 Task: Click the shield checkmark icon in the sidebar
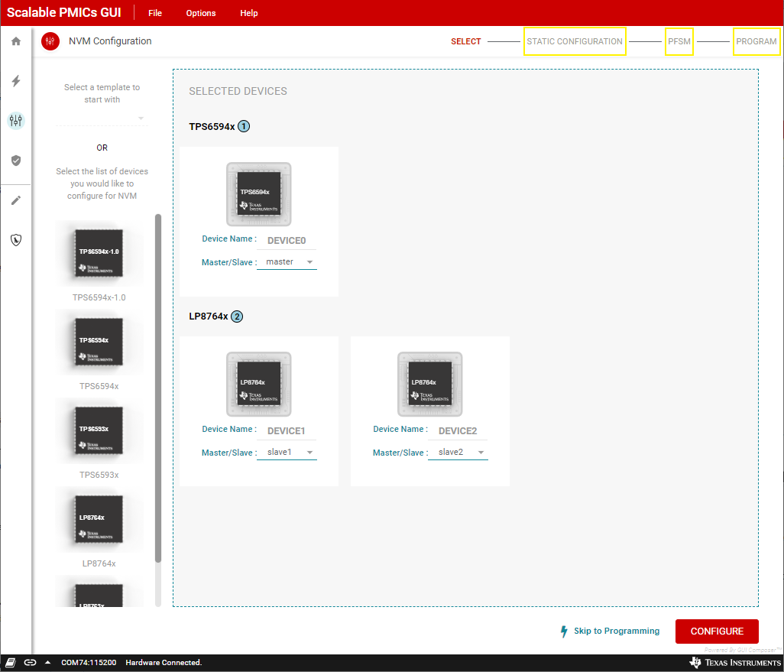click(15, 160)
